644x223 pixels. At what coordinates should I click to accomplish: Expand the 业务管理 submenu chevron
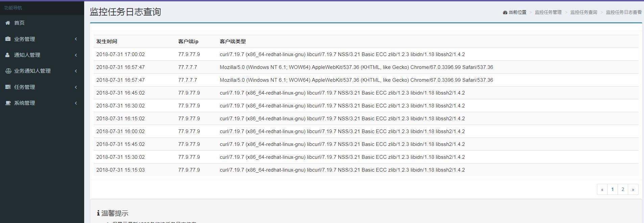(x=76, y=39)
